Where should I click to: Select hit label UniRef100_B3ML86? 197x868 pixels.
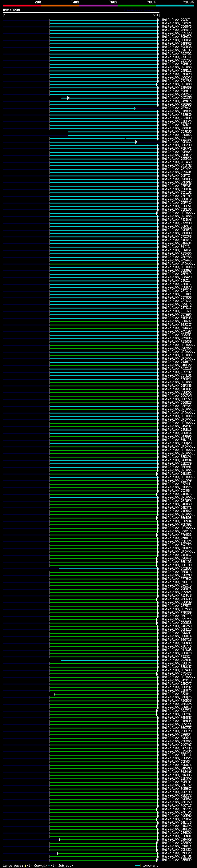(x=176, y=210)
